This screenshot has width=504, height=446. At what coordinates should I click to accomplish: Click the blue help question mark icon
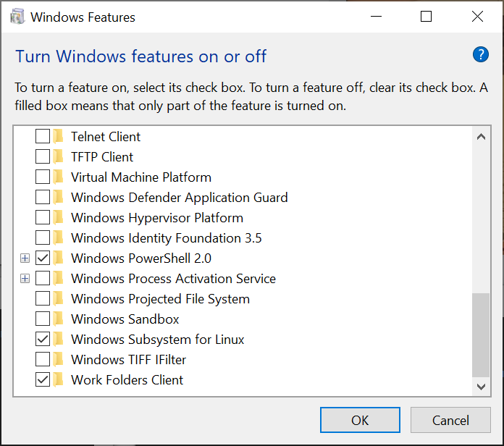(481, 54)
